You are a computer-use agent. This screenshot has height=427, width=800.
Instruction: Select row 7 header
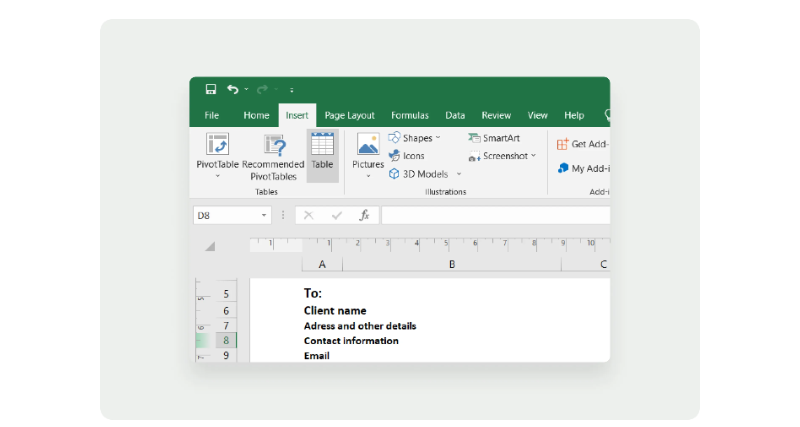pos(226,325)
